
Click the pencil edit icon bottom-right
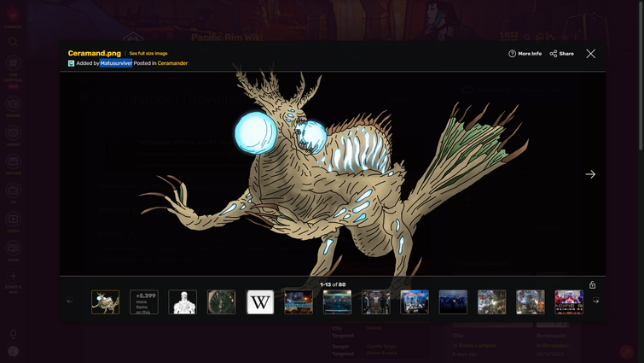pyautogui.click(x=626, y=352)
